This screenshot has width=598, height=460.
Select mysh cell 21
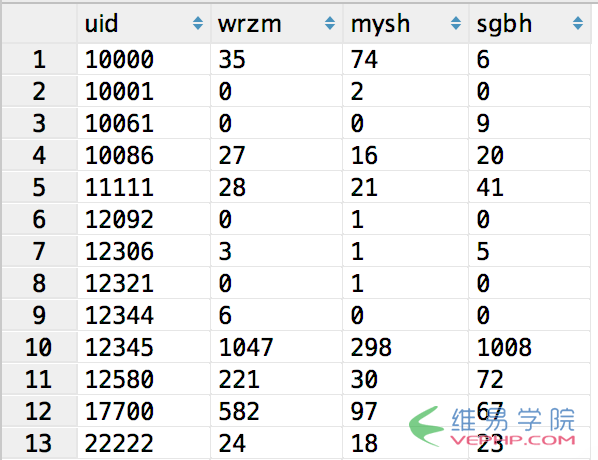(x=406, y=187)
